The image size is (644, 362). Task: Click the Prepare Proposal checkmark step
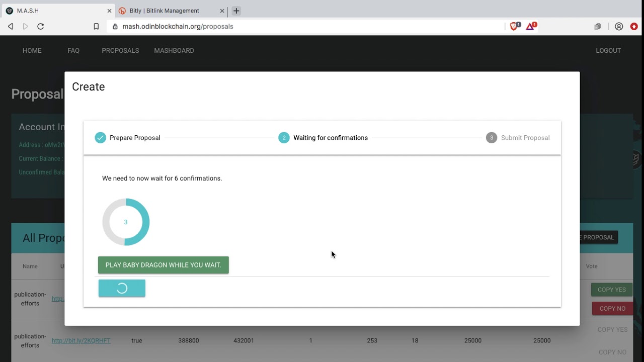[128, 138]
